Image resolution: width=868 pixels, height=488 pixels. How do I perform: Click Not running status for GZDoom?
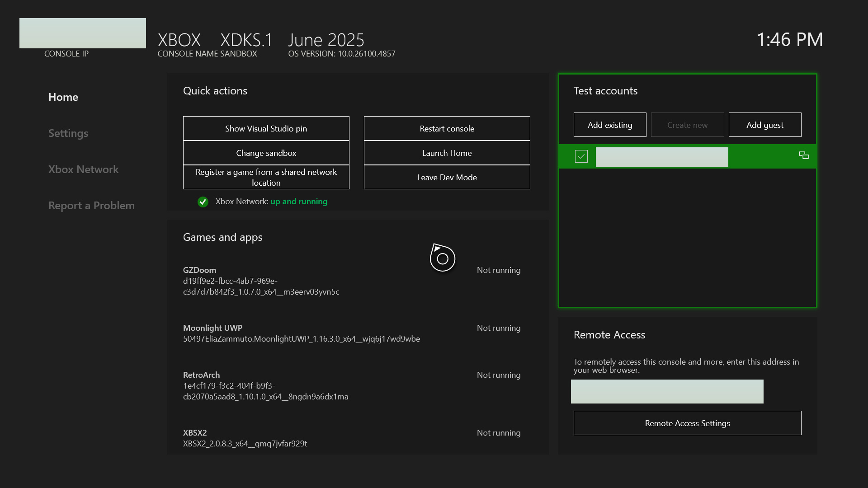[x=499, y=270]
